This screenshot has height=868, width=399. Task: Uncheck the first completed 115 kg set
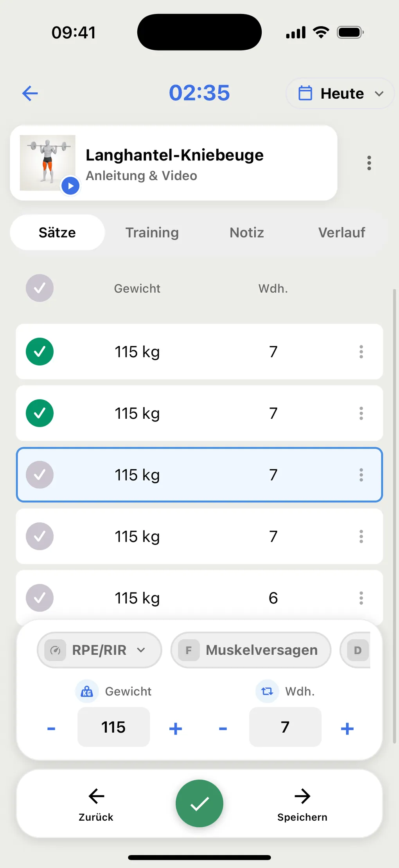point(40,351)
